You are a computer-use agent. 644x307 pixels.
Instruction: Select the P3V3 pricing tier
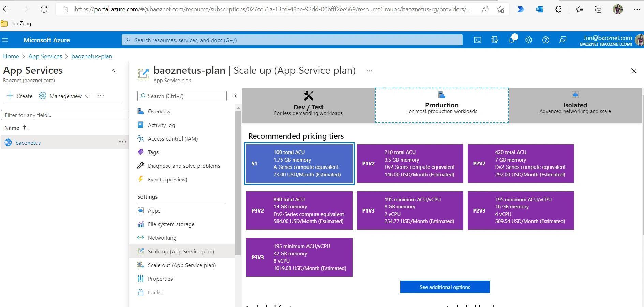coord(299,257)
